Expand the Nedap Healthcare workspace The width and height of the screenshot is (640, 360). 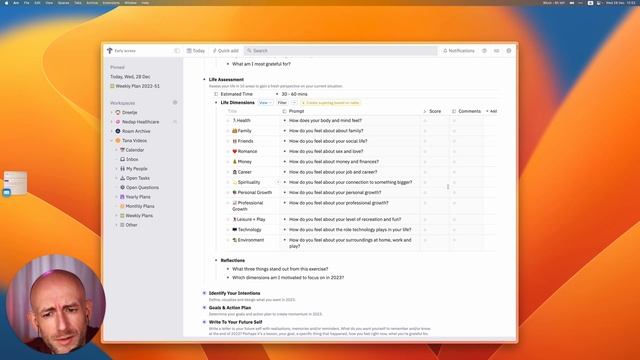pos(112,122)
